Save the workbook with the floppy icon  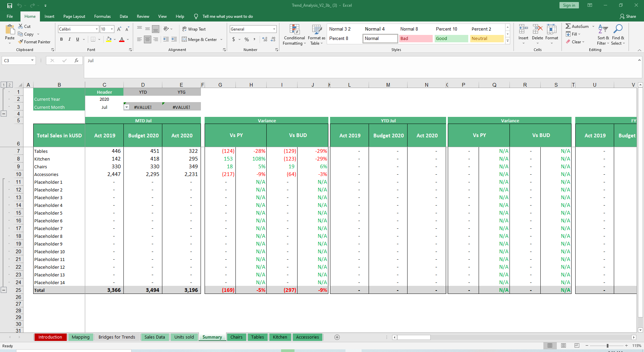pyautogui.click(x=10, y=5)
